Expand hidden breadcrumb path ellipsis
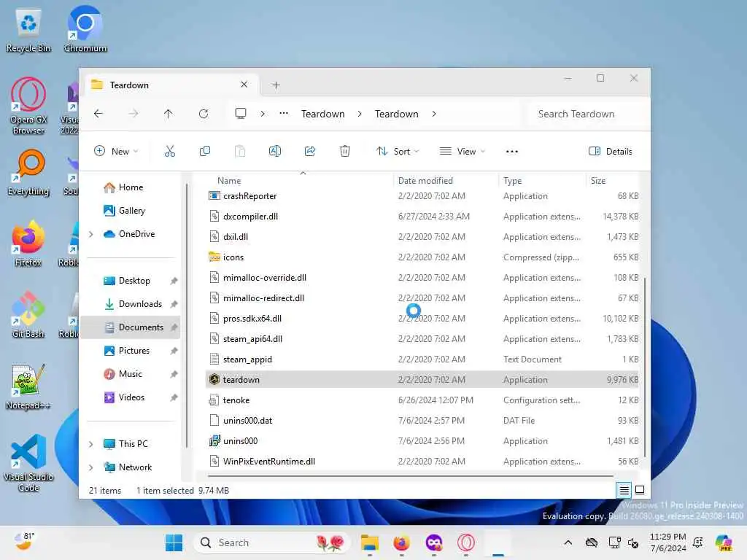This screenshot has height=560, width=747. [x=284, y=113]
